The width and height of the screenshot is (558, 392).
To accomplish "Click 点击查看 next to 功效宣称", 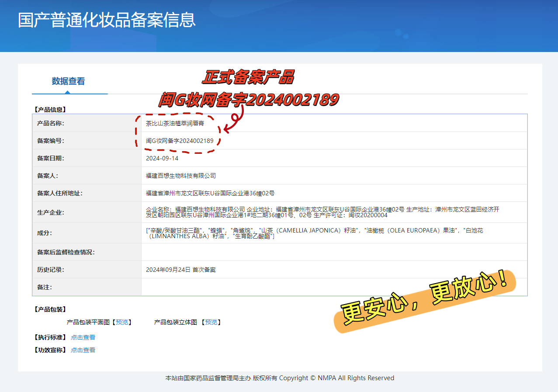I will coord(83,350).
